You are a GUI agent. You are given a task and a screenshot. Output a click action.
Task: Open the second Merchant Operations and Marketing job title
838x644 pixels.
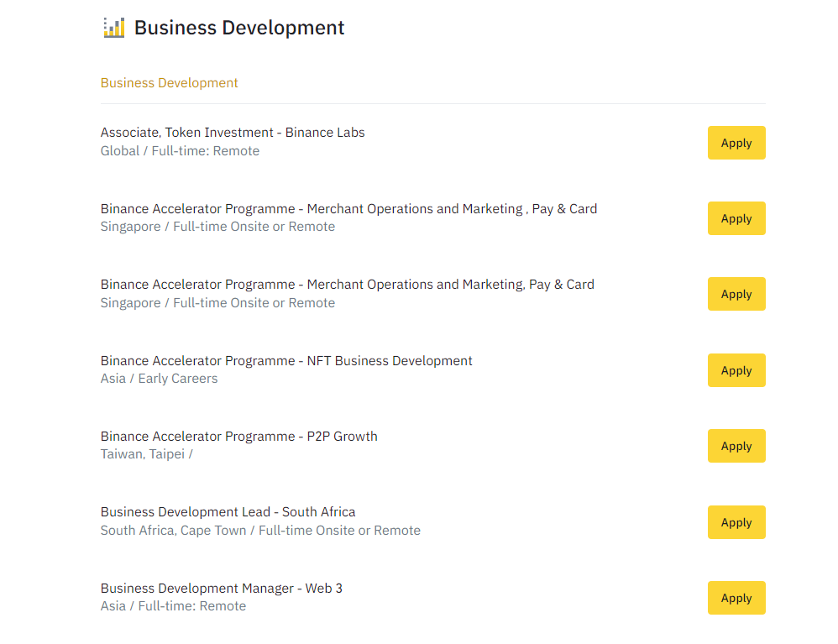click(347, 285)
